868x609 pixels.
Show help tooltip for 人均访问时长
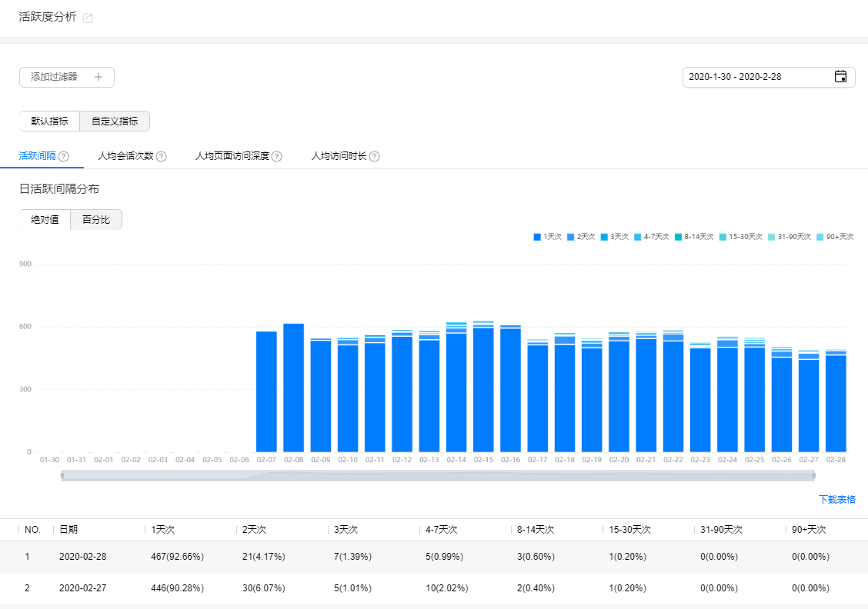click(374, 157)
